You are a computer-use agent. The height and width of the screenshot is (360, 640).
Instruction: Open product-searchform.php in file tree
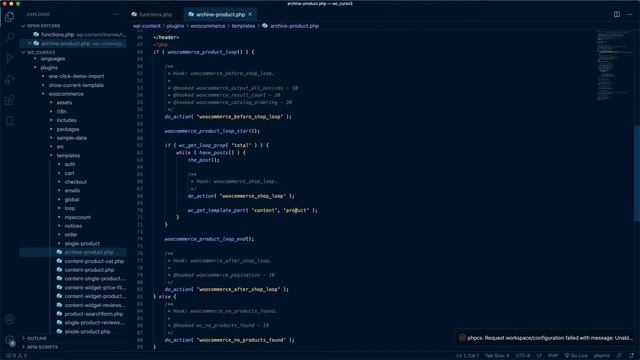(93, 314)
